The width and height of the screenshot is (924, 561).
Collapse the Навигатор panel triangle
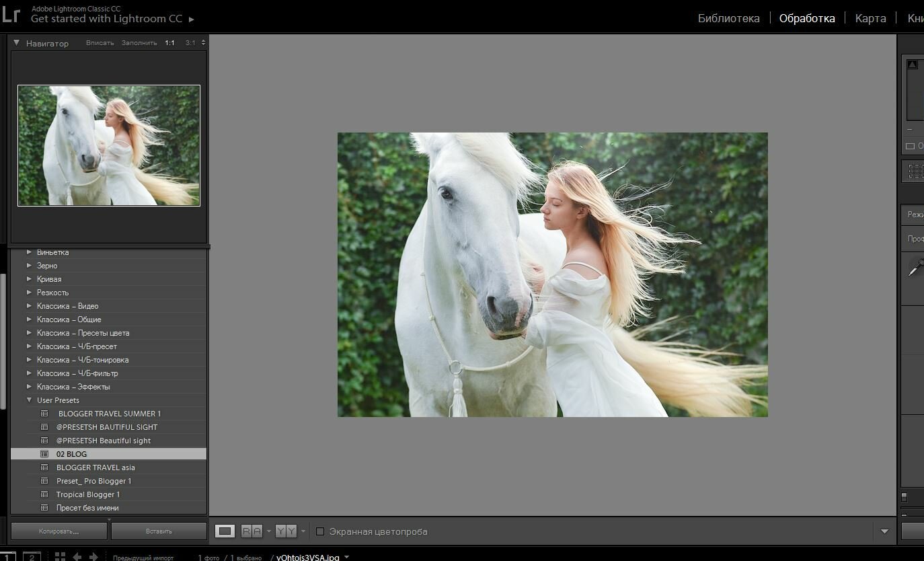pos(17,43)
